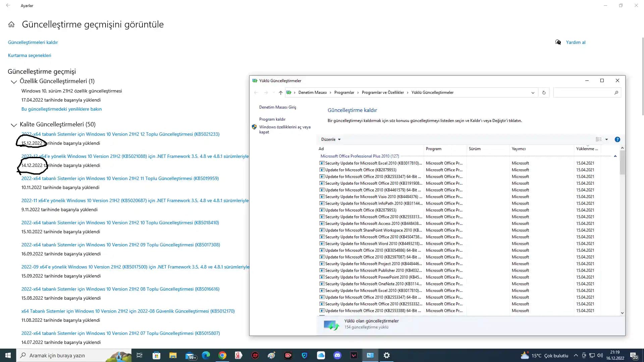Click Güncelleştirmeleri kaldır link
The image size is (644, 362).
[33, 42]
